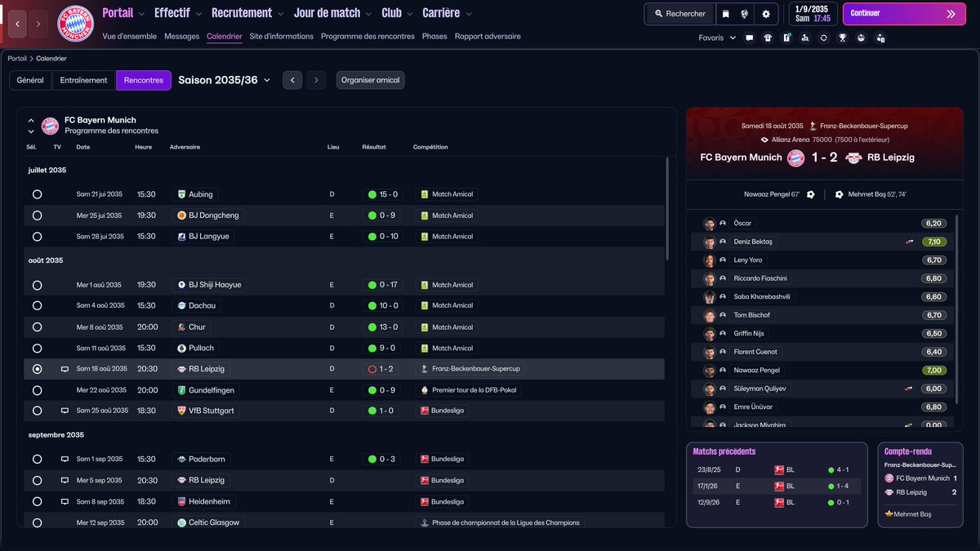Open the shirt favorite shortcut
Viewport: 980px width, 551px height.
[768, 38]
